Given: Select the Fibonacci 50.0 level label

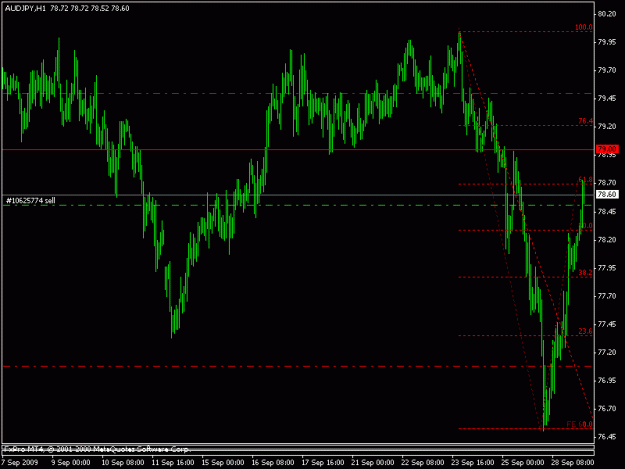Looking at the screenshot, I should (x=585, y=226).
